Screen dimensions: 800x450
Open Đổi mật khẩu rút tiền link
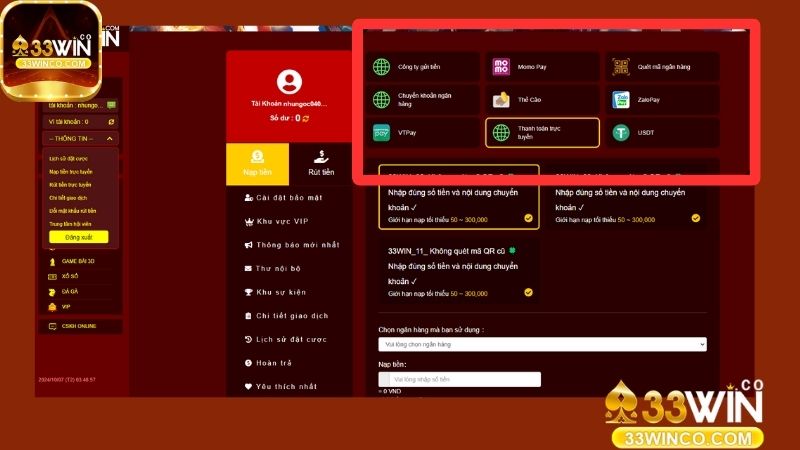[x=72, y=211]
